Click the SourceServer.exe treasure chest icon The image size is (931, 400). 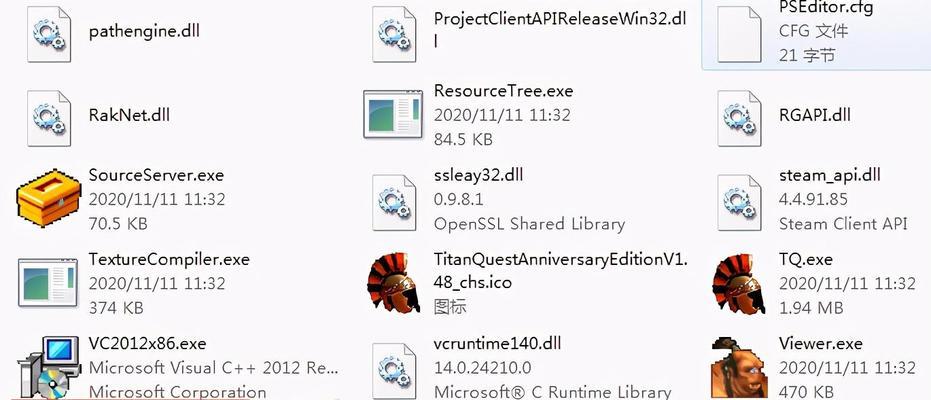pos(49,199)
